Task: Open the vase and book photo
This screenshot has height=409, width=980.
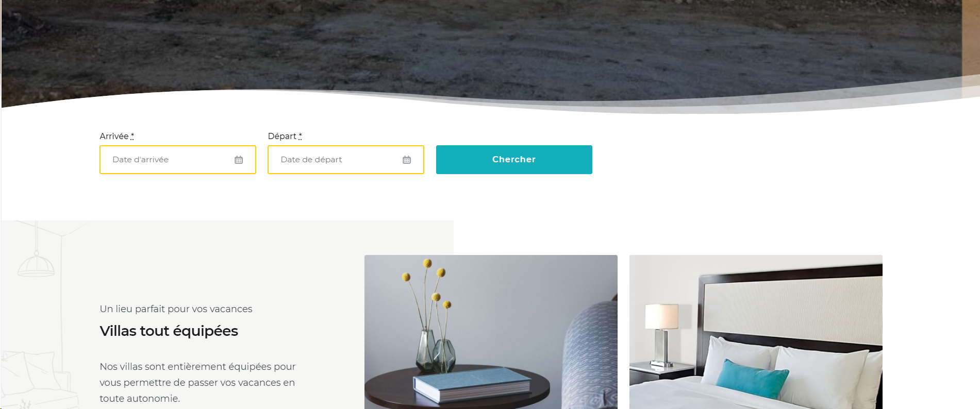Action: [491, 332]
